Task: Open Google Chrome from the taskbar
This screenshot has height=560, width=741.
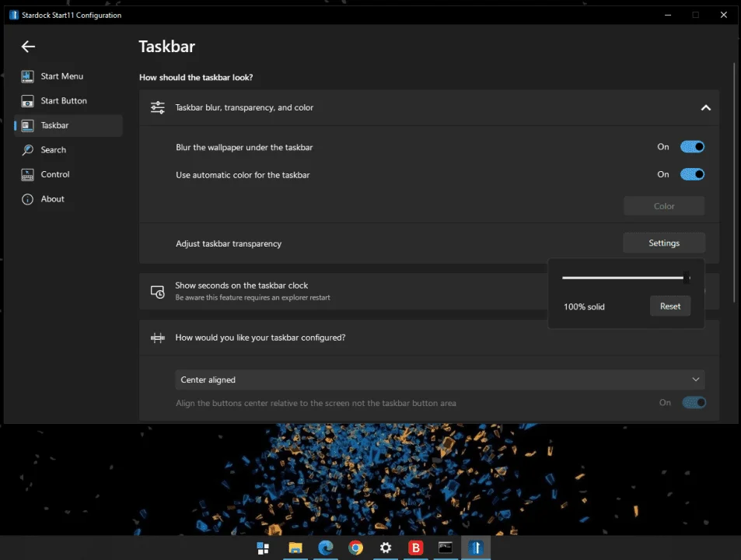Action: [355, 548]
